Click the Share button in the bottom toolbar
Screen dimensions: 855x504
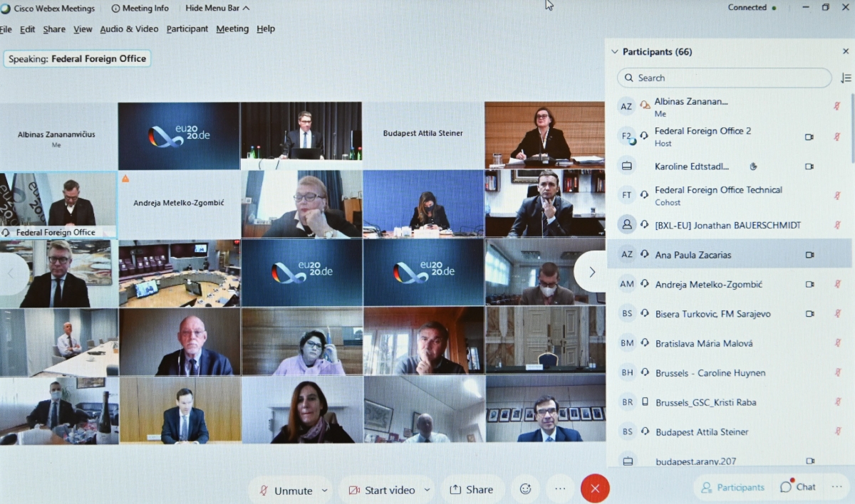point(472,490)
